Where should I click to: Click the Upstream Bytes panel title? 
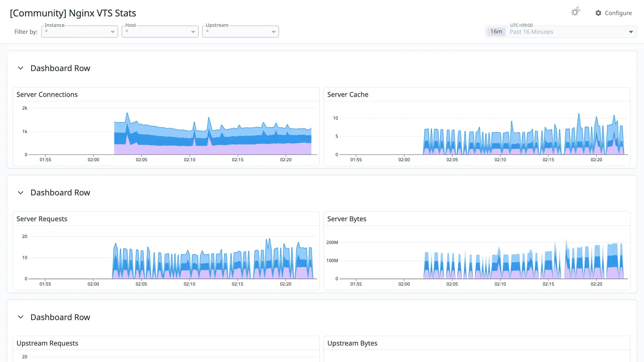tap(352, 343)
